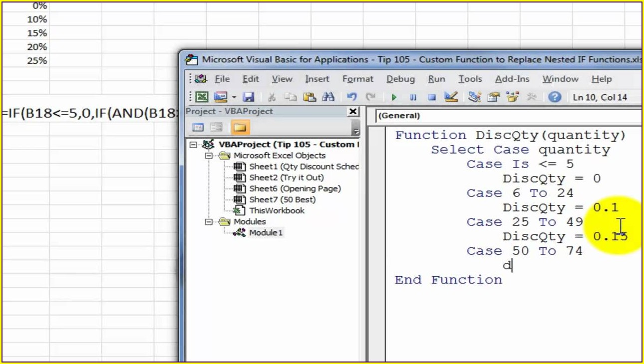Click the Paste clipboard icon in VBA toolbar
Image resolution: width=644 pixels, height=364 pixels.
310,97
